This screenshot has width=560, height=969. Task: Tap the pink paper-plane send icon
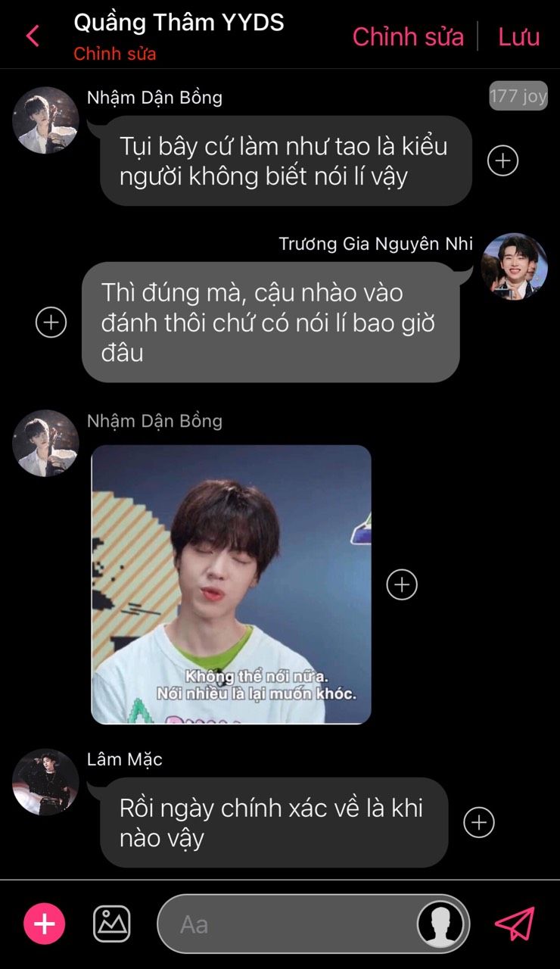pos(515,924)
